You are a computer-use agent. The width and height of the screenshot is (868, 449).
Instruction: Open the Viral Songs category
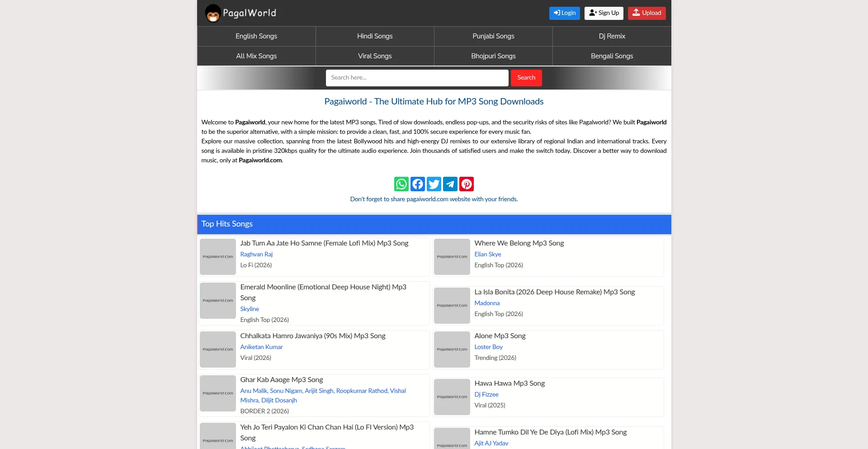click(x=375, y=56)
